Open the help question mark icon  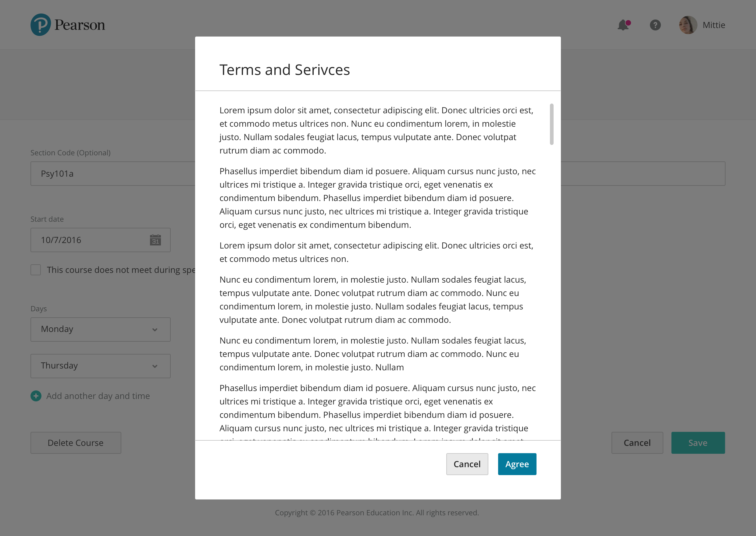click(x=655, y=25)
